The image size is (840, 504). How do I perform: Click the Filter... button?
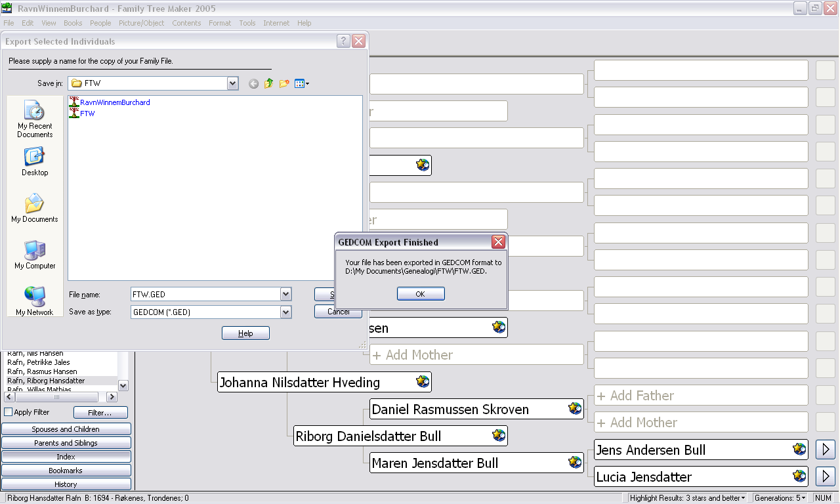pyautogui.click(x=100, y=413)
